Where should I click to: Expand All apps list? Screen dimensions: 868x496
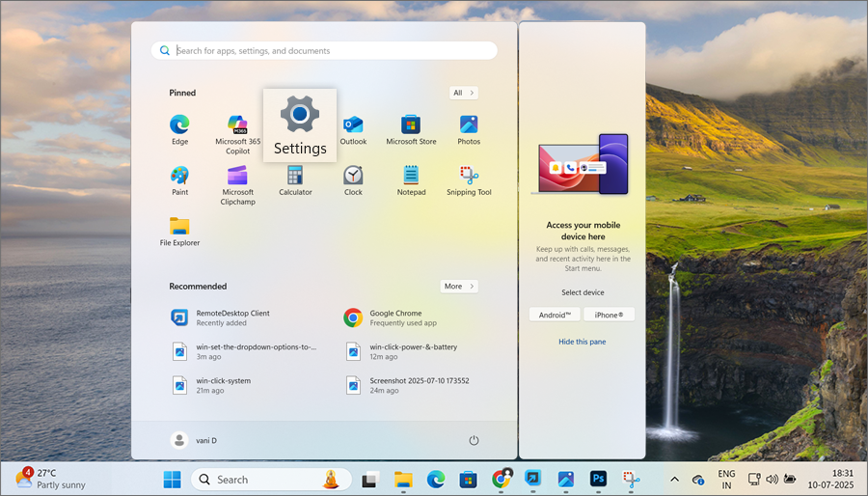(x=464, y=93)
